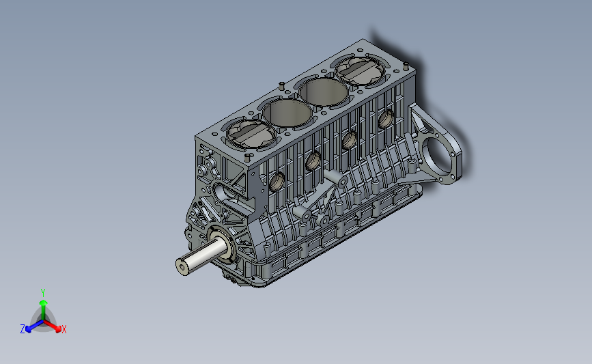Select the blue Z axis of the triad
Screen dimensions: 592x364
35,326
